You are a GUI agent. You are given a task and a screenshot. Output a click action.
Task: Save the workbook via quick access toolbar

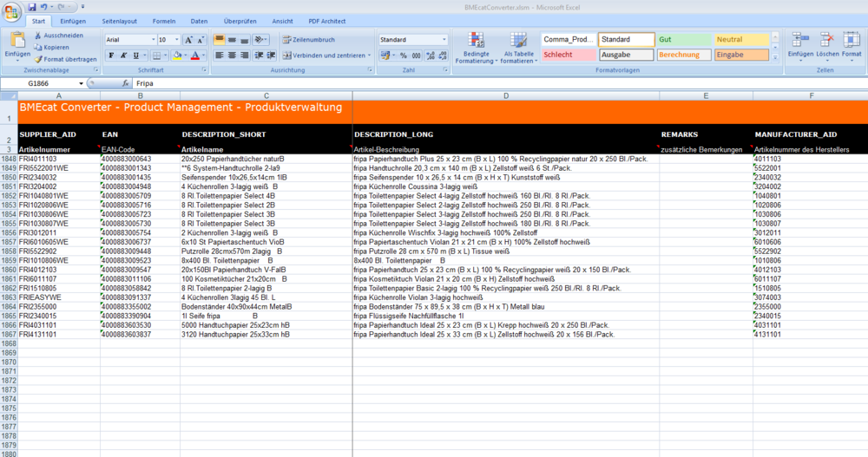point(32,7)
